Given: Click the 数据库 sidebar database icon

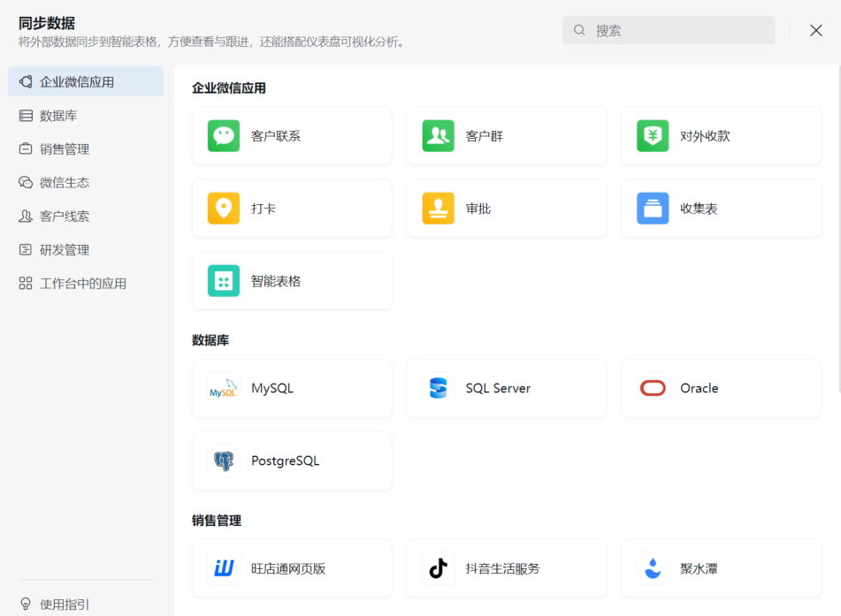Looking at the screenshot, I should click(x=26, y=115).
